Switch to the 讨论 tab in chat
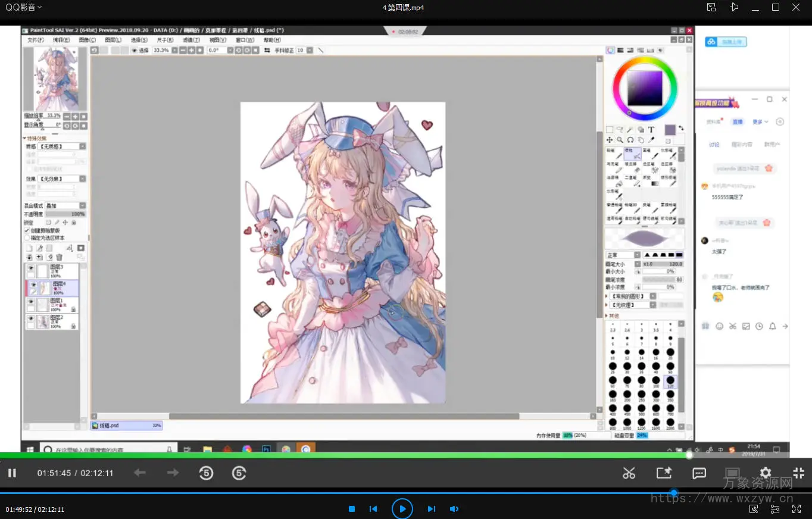Screen dimensions: 812x519 714,145
